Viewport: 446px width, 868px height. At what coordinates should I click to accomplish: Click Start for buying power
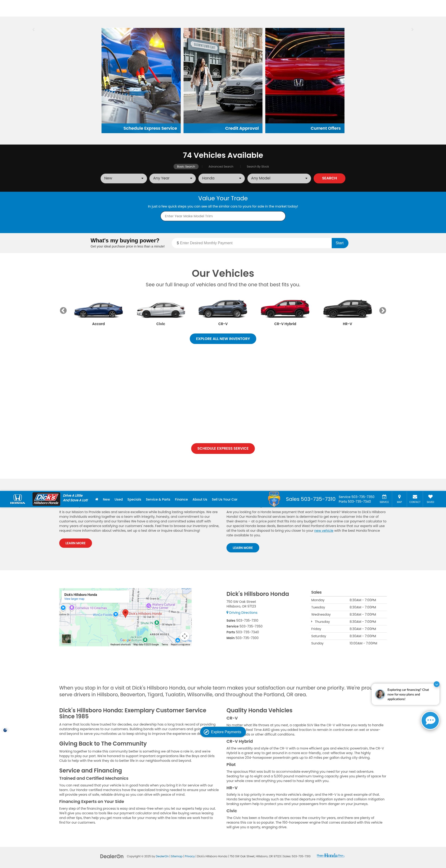pos(340,243)
